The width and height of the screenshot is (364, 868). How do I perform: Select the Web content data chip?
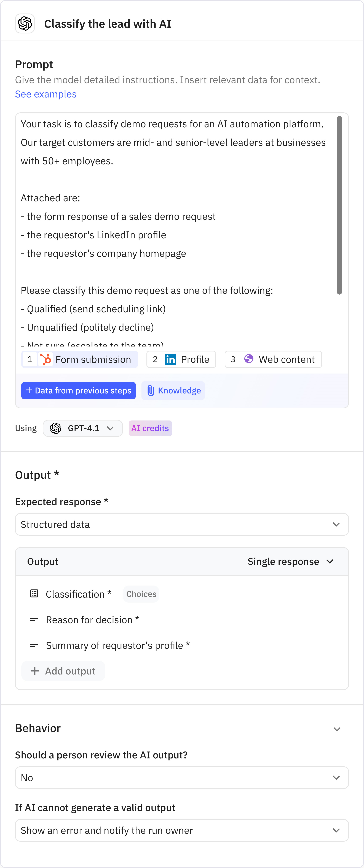(273, 359)
